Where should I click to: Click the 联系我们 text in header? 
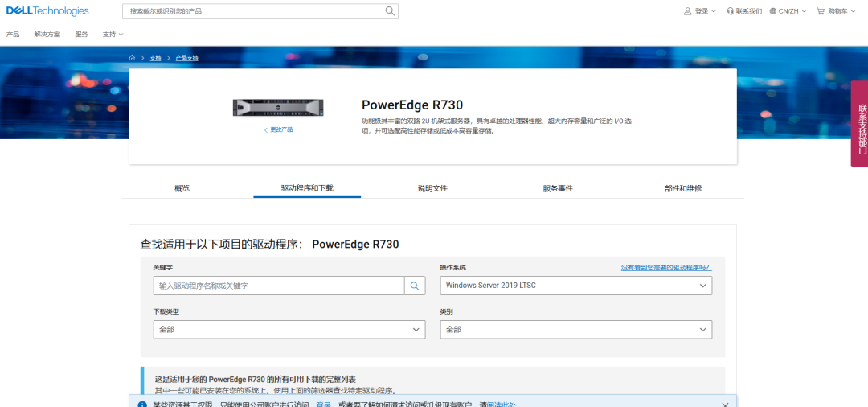tap(749, 11)
